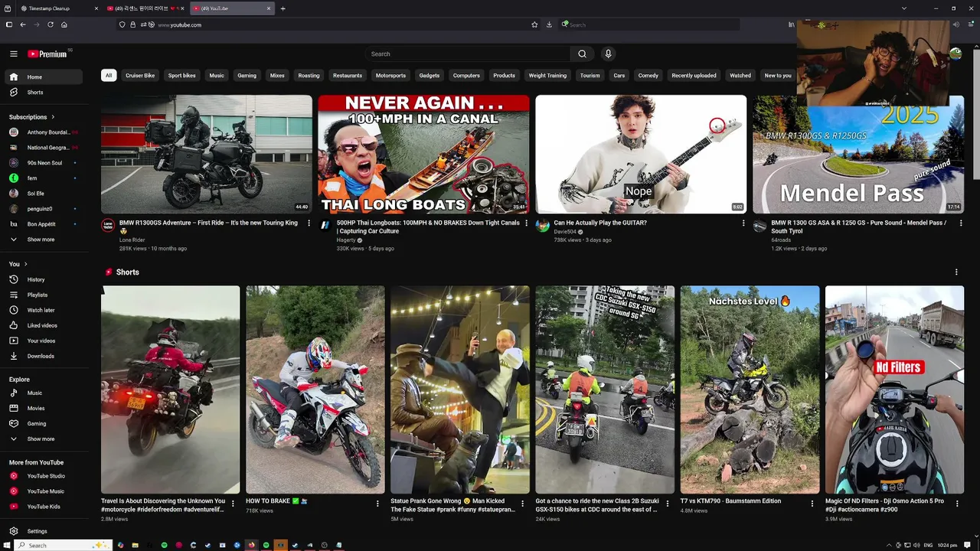Open the Windows Start menu
980x551 pixels.
point(8,545)
